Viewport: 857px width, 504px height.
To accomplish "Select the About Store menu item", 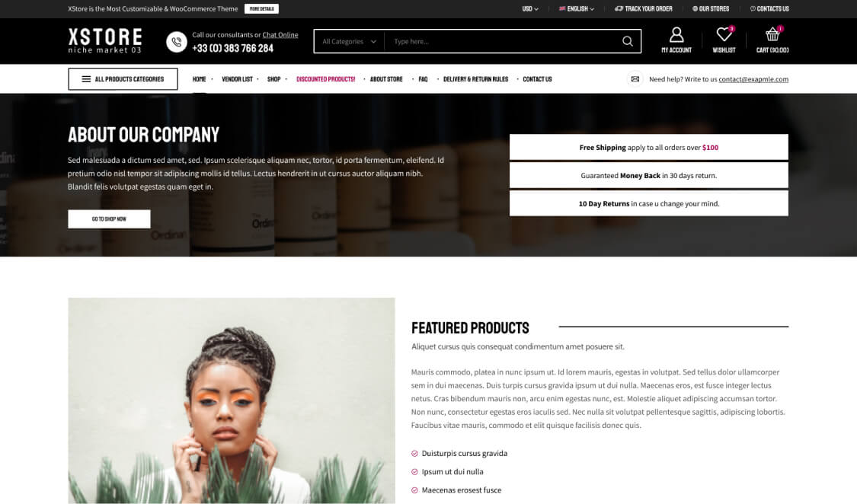I will [386, 79].
